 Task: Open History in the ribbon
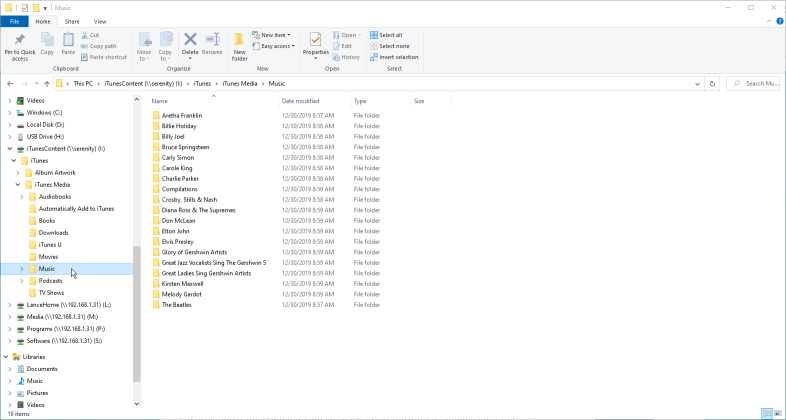pos(346,57)
